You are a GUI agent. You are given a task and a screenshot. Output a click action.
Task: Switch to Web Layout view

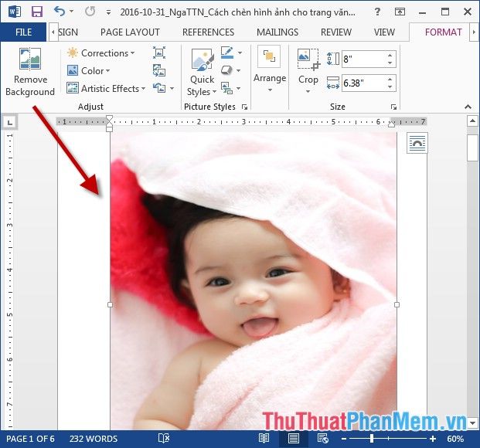[x=322, y=439]
